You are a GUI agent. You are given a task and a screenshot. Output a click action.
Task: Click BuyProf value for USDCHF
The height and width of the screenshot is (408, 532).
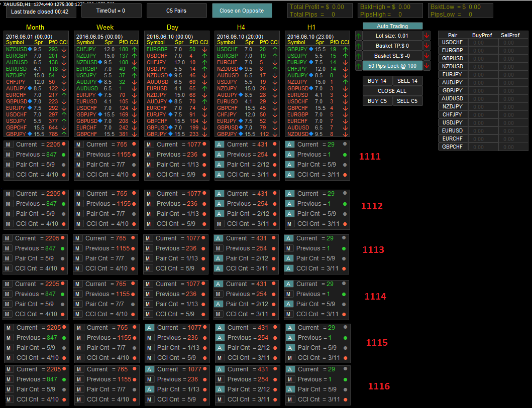(x=483, y=42)
